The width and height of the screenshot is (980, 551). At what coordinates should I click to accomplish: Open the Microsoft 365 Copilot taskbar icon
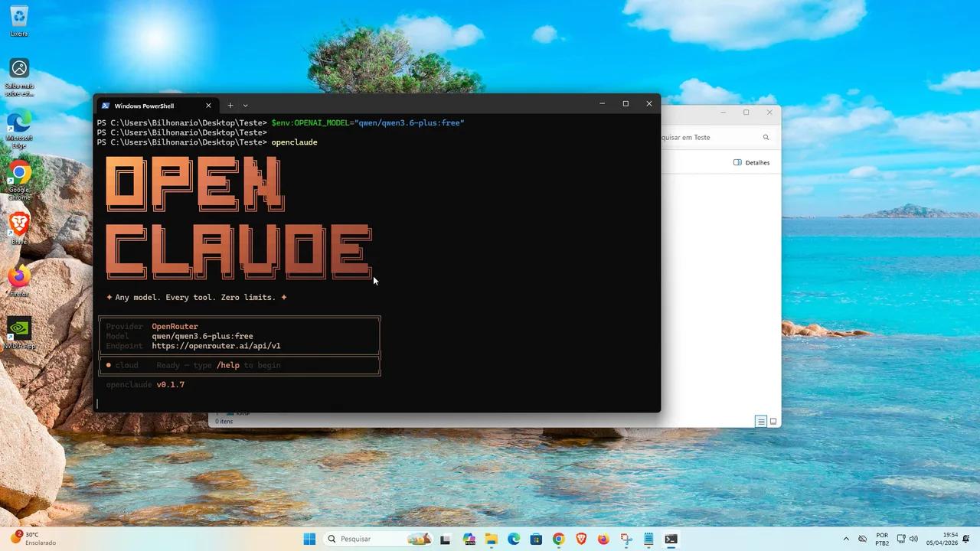tap(469, 539)
